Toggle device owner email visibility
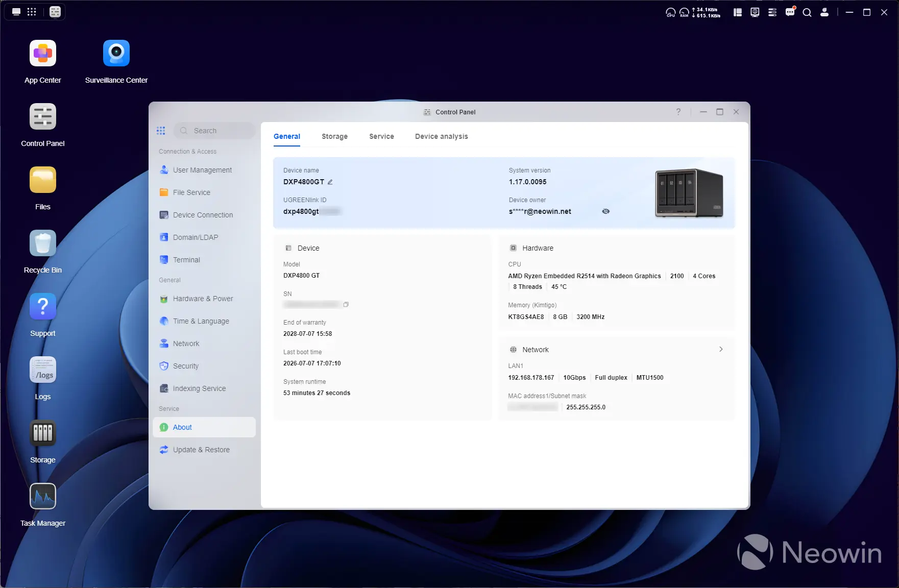The image size is (899, 588). [x=606, y=211]
